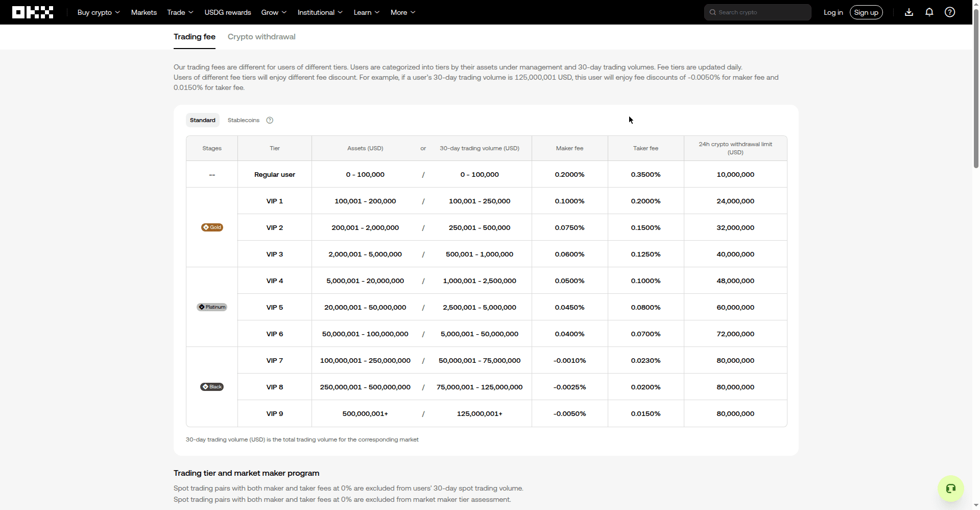
Task: Expand the Trade dropdown
Action: coord(180,12)
